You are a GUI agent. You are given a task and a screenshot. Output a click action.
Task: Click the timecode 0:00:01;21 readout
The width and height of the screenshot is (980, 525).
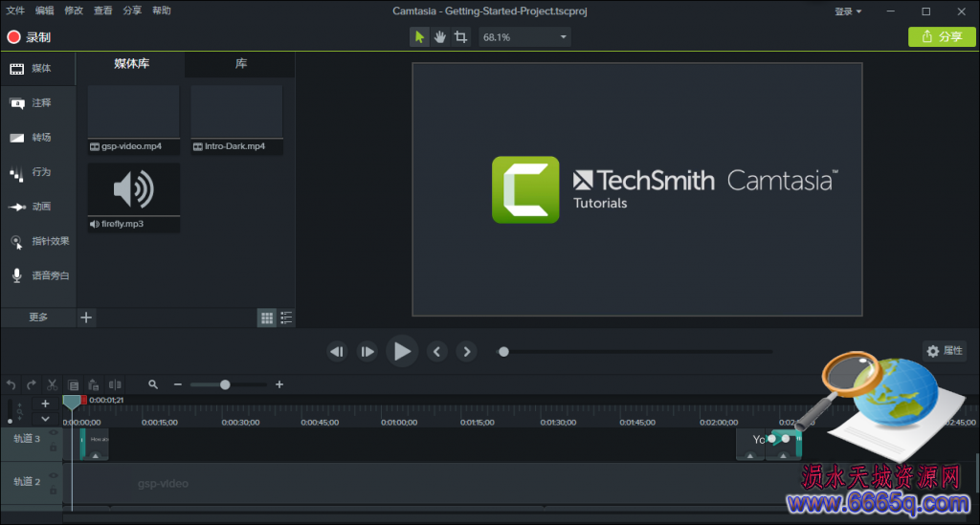tap(106, 400)
